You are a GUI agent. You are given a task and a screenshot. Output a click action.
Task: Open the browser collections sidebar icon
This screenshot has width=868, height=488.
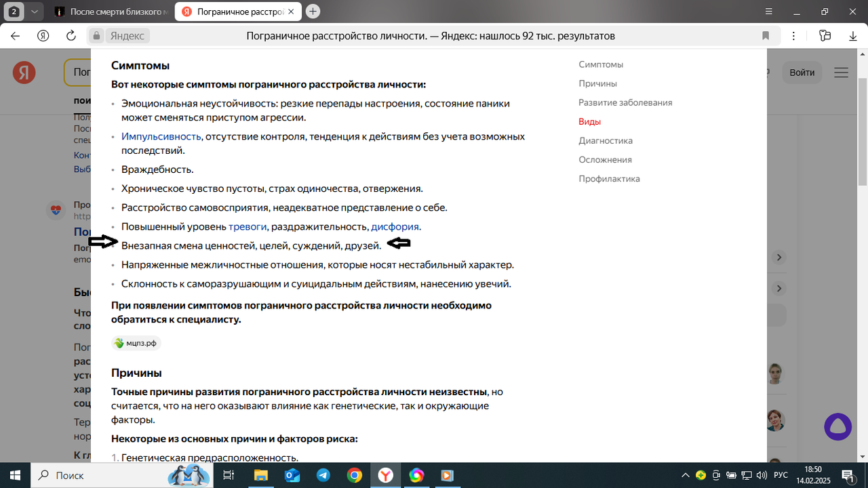pos(825,36)
